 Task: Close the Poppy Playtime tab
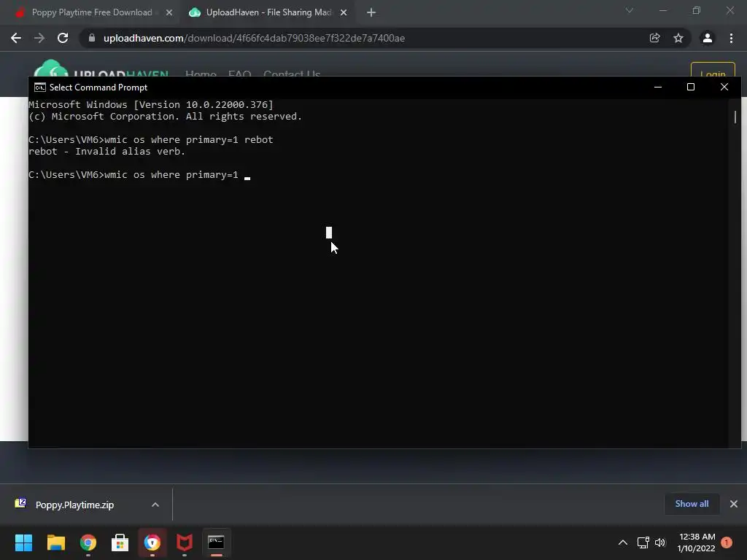[x=169, y=13]
